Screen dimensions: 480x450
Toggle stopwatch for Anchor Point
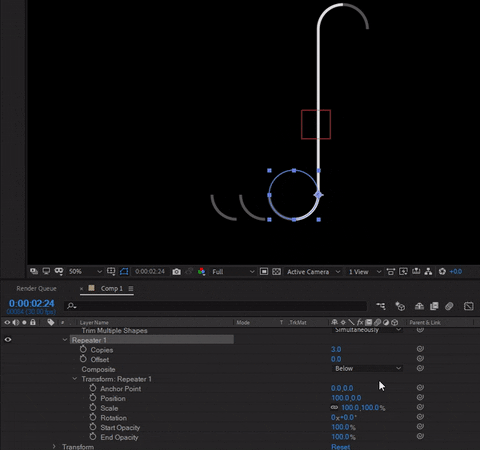pos(93,388)
